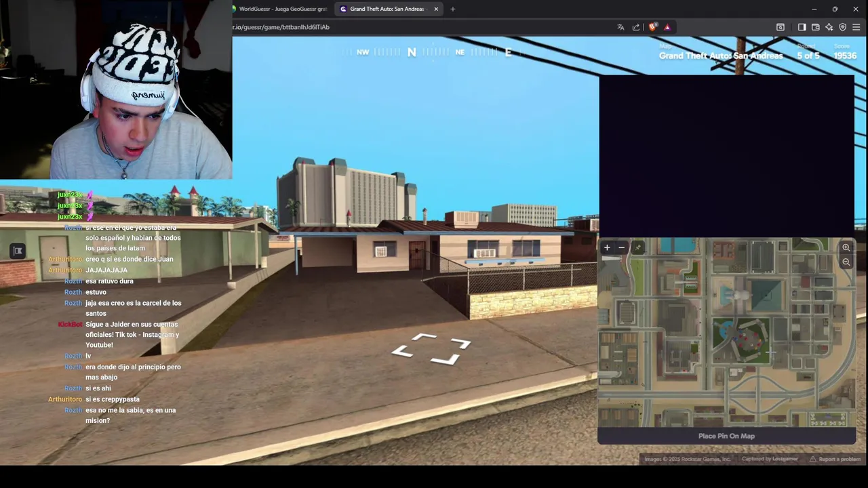
Task: Zoom out on the San Andreas map
Action: tap(846, 262)
